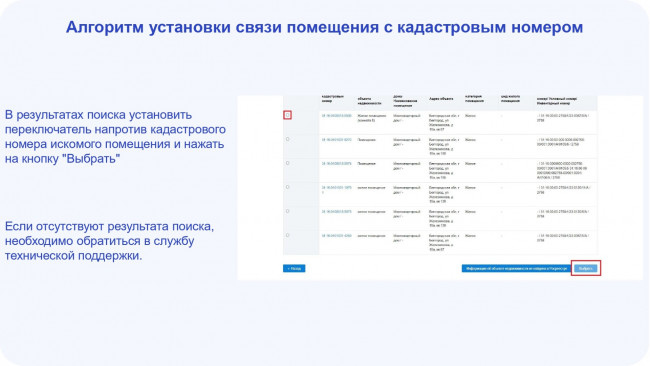Open the fourth row's cadastral number link
Image resolution: width=650 pixels, height=366 pixels.
[x=337, y=189]
